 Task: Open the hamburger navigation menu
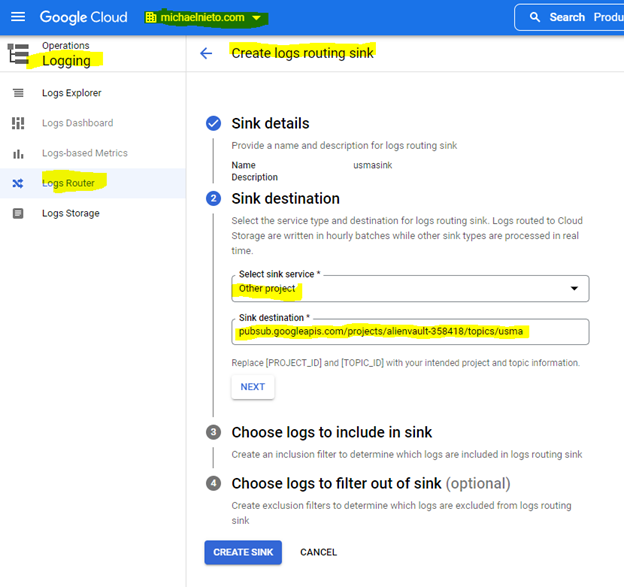pyautogui.click(x=18, y=17)
